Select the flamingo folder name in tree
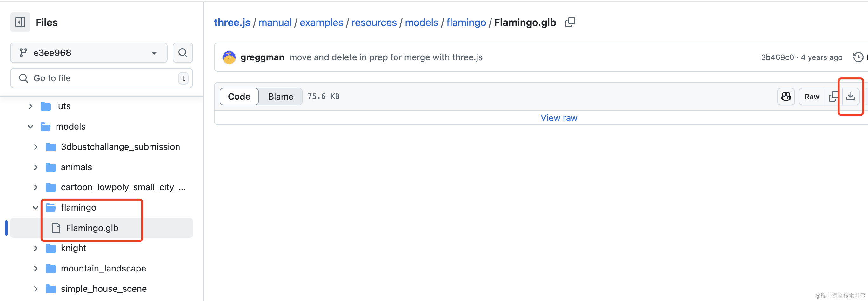This screenshot has height=301, width=868. coord(78,208)
